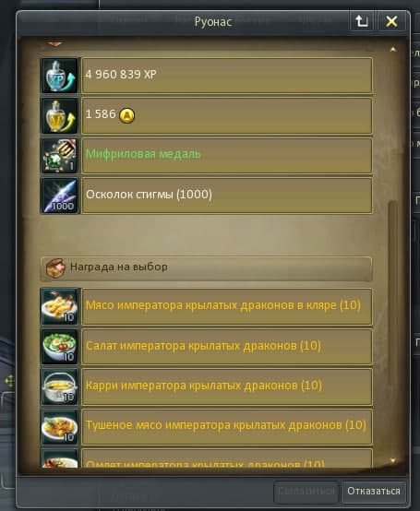This screenshot has width=420, height=511.
Task: Click the scrollbar down arrow
Action: (x=393, y=460)
